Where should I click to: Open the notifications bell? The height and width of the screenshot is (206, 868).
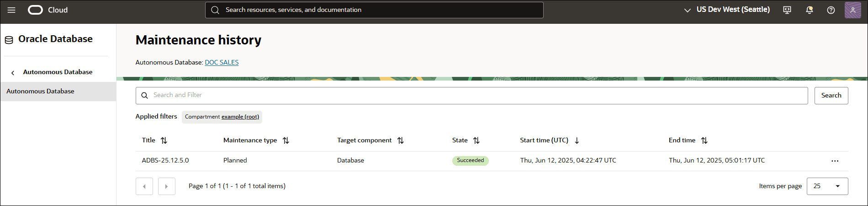coord(809,10)
